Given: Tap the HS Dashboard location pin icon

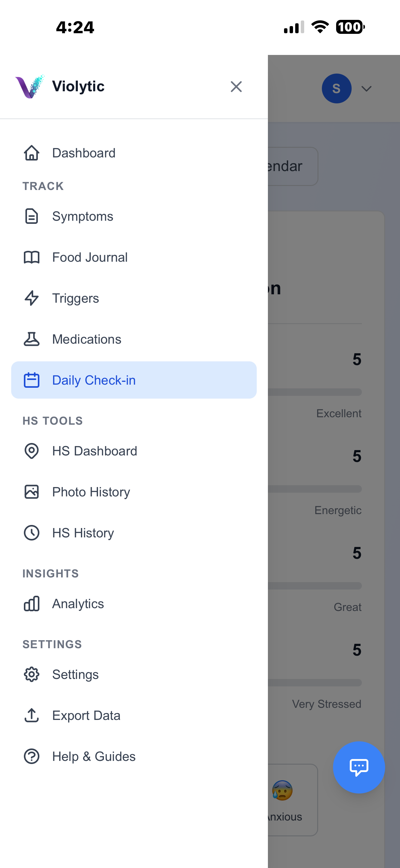Looking at the screenshot, I should coord(31,451).
